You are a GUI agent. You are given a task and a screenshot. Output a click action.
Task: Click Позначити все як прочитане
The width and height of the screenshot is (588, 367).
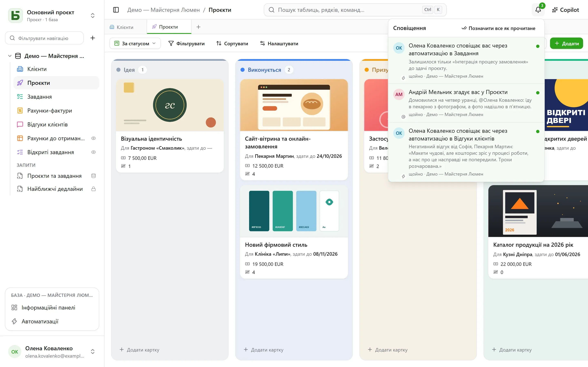(498, 28)
